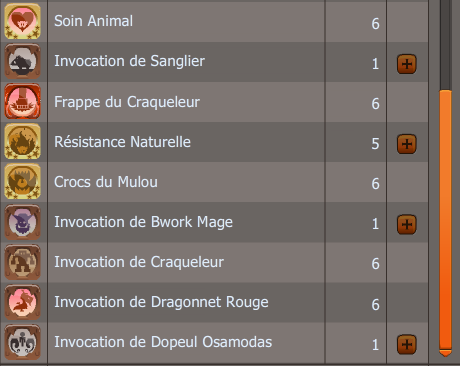Click the Invocation de Craqueleur level number
This screenshot has width=460, height=366.
click(375, 264)
